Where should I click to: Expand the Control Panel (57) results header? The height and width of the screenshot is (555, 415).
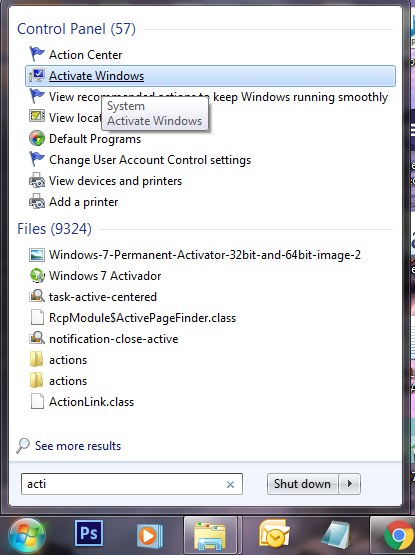click(76, 29)
